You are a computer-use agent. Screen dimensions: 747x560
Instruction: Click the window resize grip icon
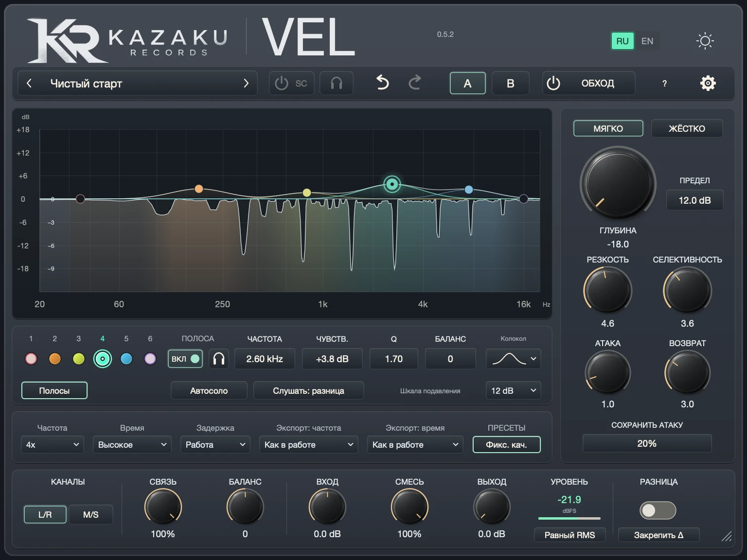(727, 536)
